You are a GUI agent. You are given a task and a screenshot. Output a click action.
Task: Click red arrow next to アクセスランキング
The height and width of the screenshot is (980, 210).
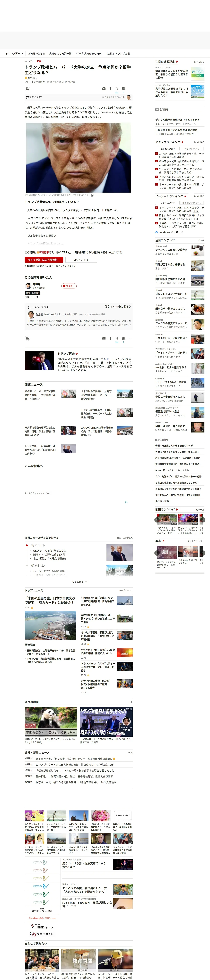pyautogui.click(x=182, y=142)
